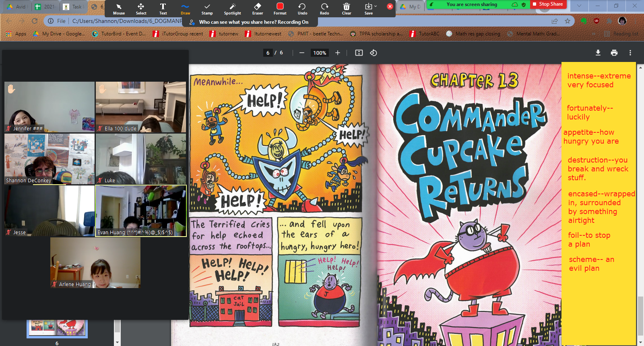Bookmark this page with the star

pos(568,21)
